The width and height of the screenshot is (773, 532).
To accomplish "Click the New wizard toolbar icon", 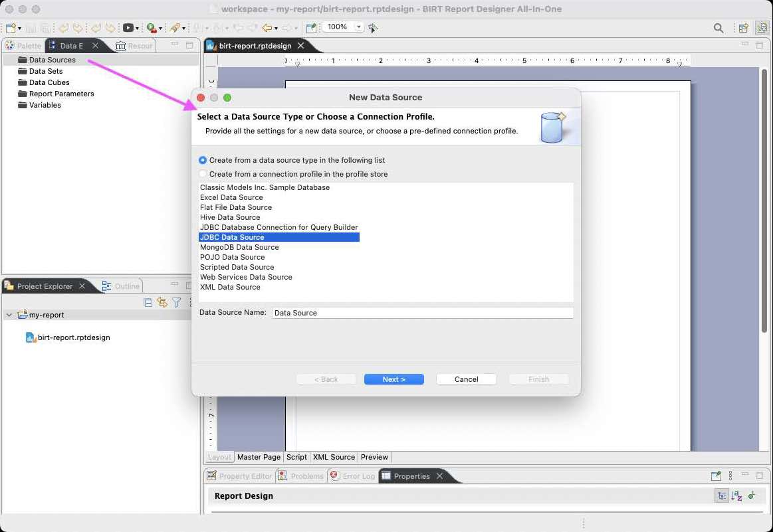I will [x=11, y=28].
